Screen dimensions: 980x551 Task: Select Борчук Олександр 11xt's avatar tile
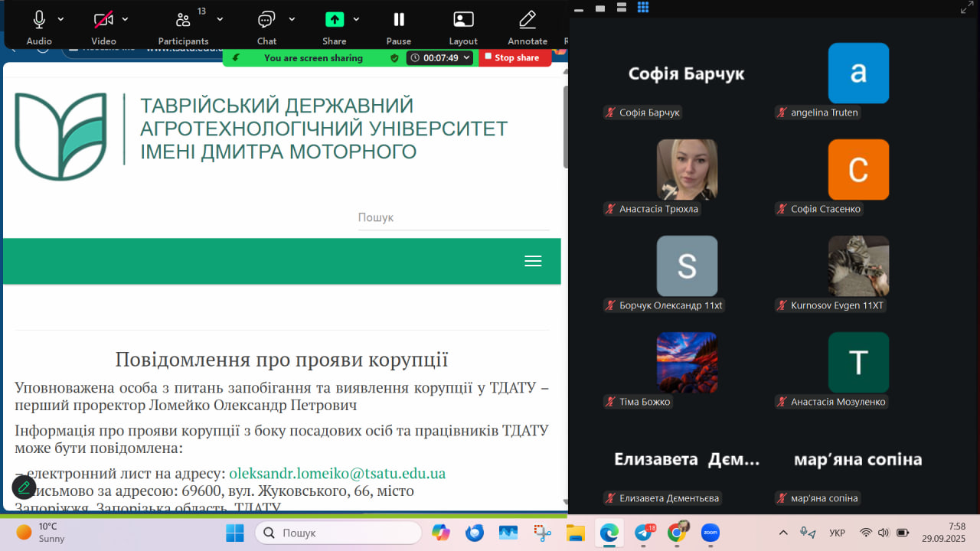coord(687,266)
